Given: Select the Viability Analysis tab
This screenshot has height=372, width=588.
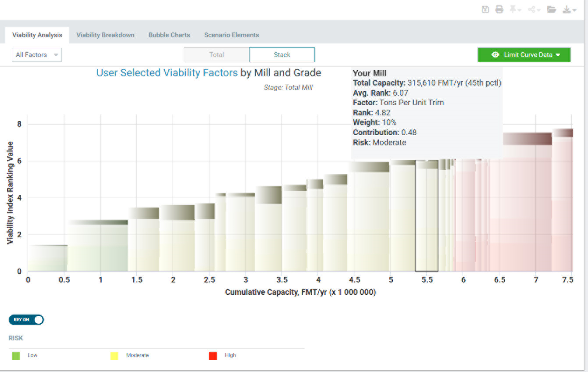Looking at the screenshot, I should [x=37, y=35].
